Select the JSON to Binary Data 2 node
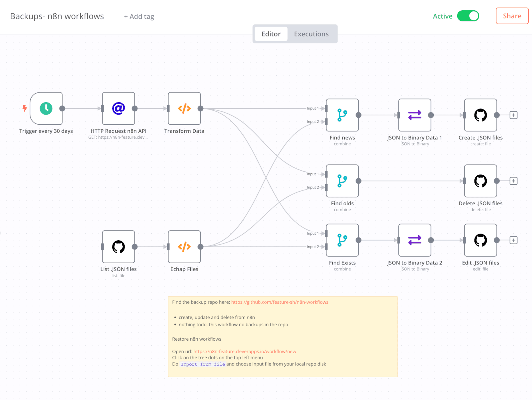This screenshot has width=532, height=400. coord(415,240)
